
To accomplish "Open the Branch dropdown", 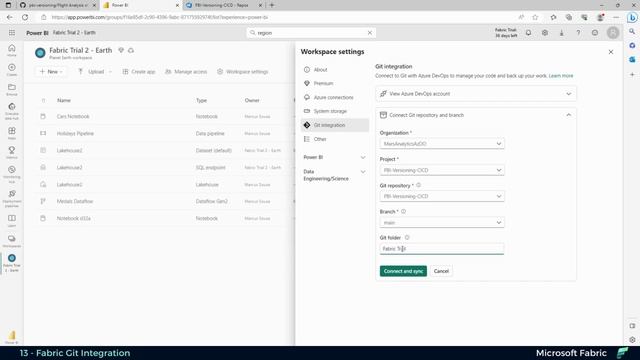I will [x=442, y=222].
